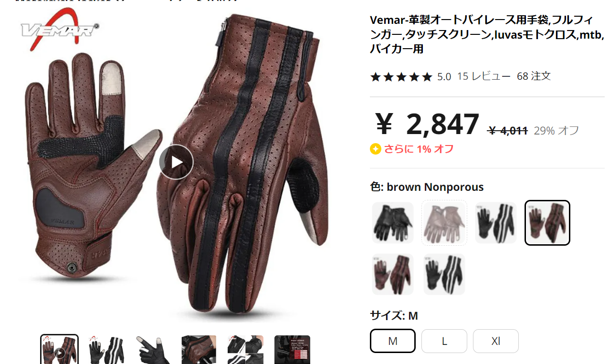Choose the reddish-brown gloves swatch in second row

(393, 274)
